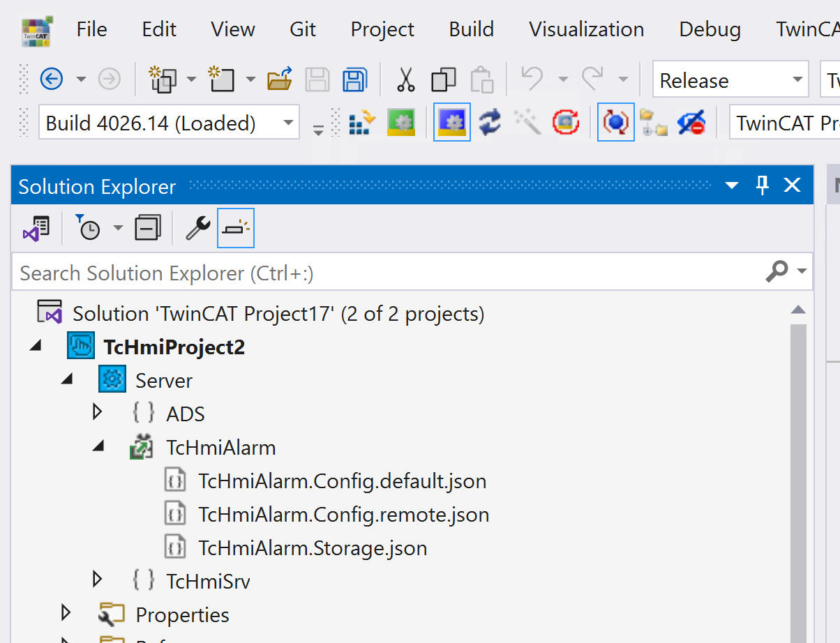Select the Properties tree item
Image resolution: width=840 pixels, height=643 pixels.
tap(182, 615)
